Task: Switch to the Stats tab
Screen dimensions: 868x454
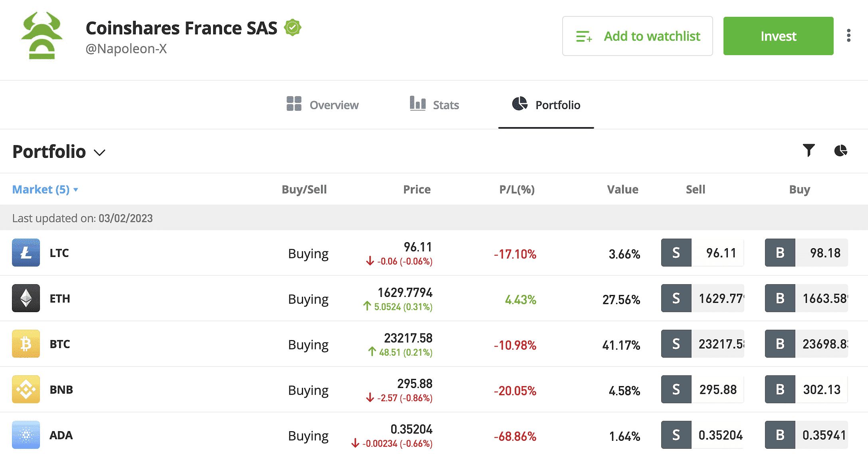Action: click(434, 105)
